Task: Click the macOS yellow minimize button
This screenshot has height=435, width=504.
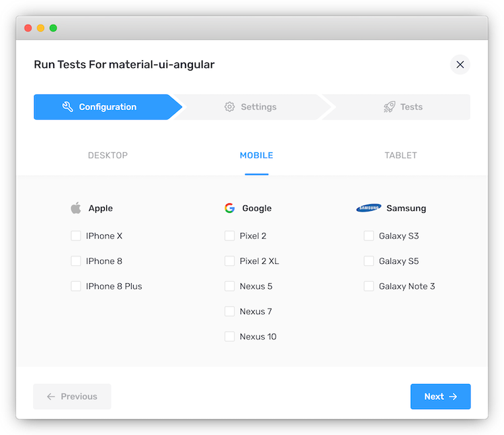Action: (40, 28)
